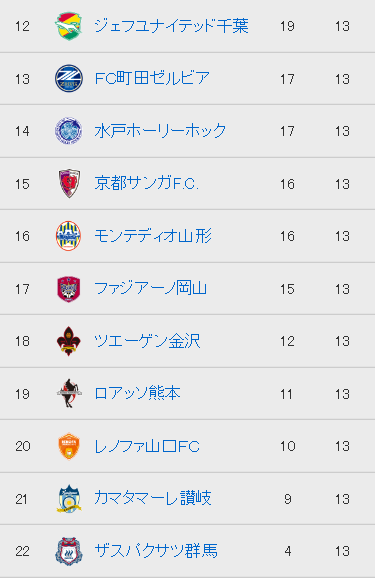375x578 pixels.
Task: Select the モンテディオ山形 link
Action: 153,236
